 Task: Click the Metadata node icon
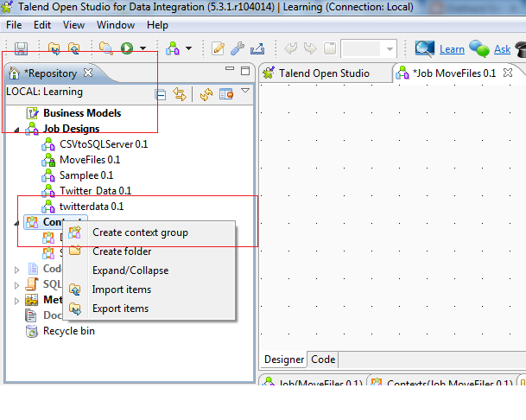[32, 300]
